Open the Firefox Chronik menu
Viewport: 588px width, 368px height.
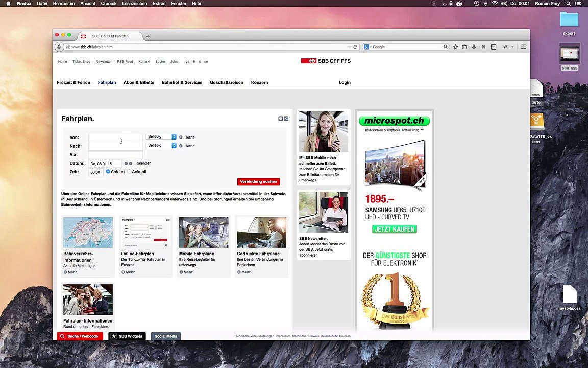click(109, 4)
